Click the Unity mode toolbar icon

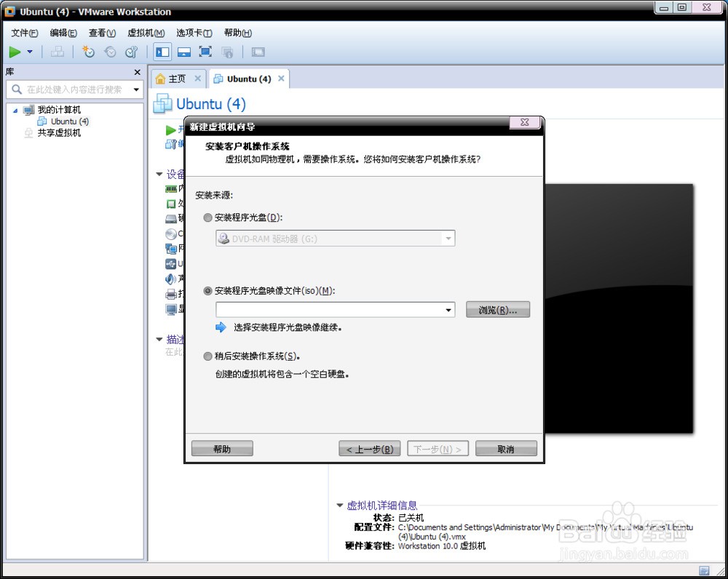click(227, 52)
